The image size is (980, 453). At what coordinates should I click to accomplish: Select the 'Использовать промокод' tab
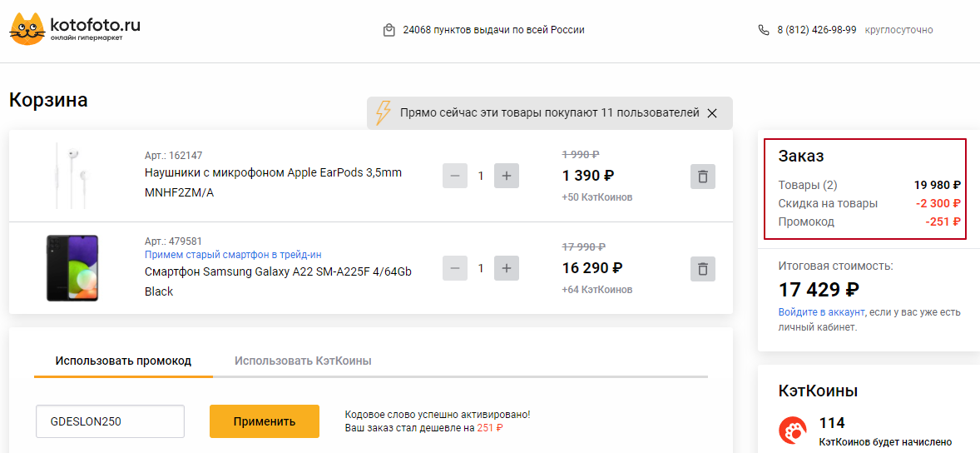tap(123, 361)
